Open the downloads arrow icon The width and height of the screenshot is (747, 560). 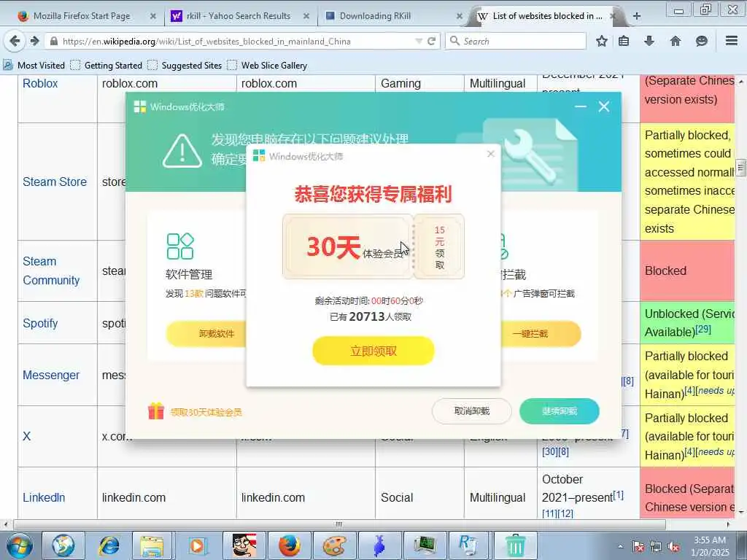[649, 41]
